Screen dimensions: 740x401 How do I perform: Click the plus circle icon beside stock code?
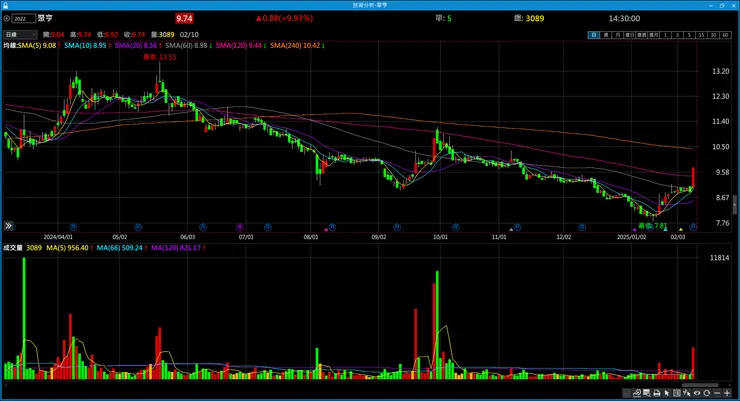tap(7, 18)
